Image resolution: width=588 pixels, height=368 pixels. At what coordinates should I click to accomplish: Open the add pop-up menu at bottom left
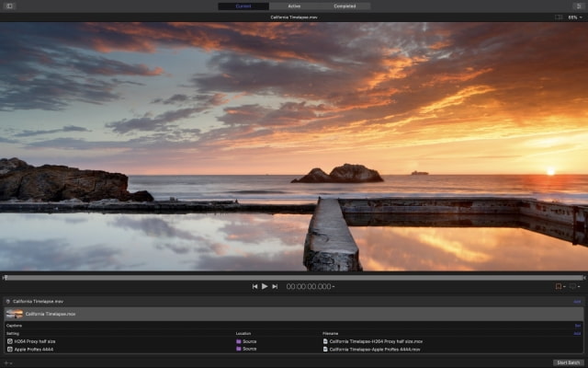8,362
